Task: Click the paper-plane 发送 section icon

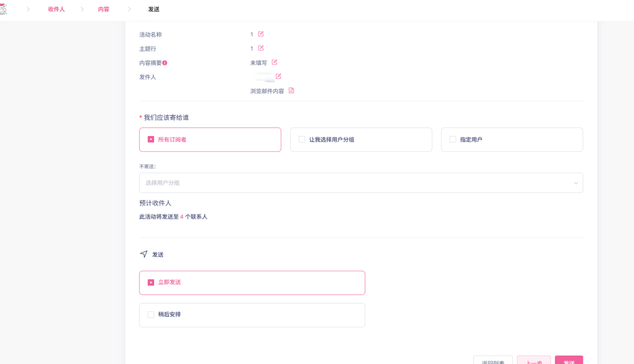Action: pyautogui.click(x=144, y=254)
